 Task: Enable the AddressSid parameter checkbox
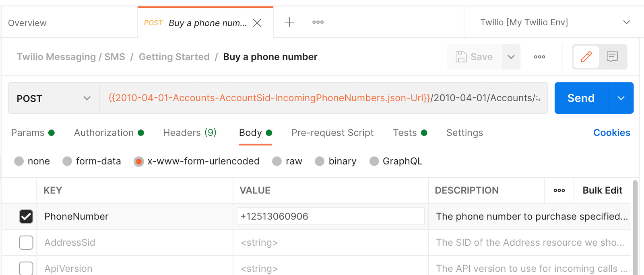point(26,242)
